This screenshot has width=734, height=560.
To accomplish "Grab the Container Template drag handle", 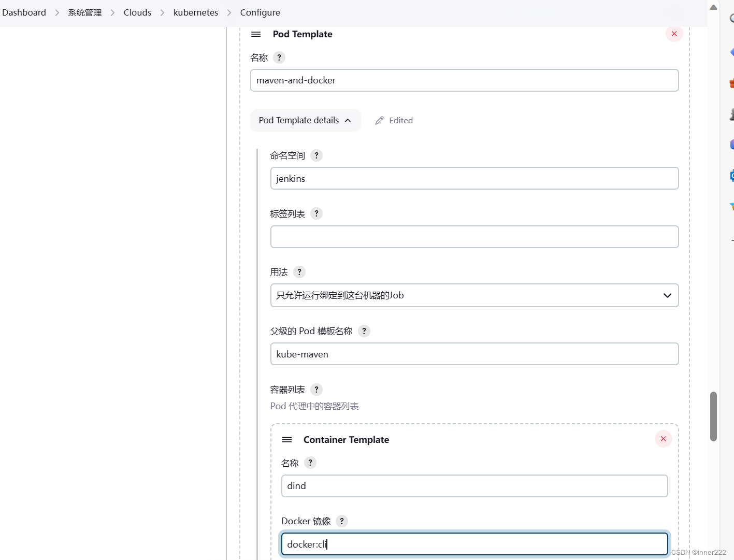I will coord(287,440).
